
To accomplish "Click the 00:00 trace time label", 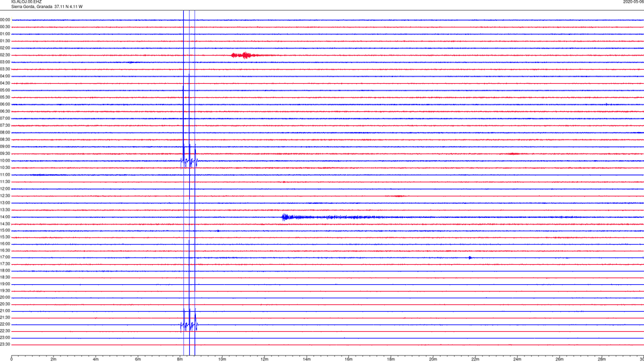I will [x=5, y=19].
